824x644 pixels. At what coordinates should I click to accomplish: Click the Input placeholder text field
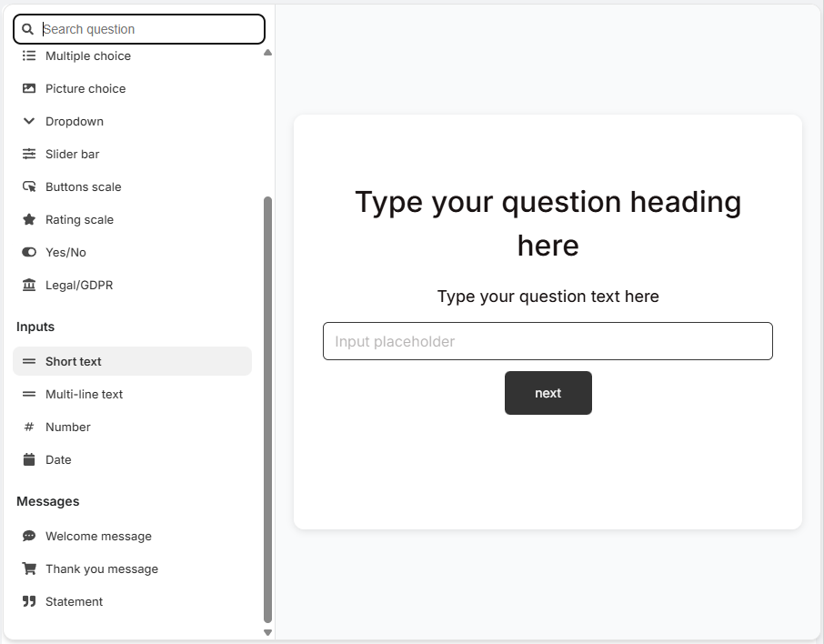548,340
